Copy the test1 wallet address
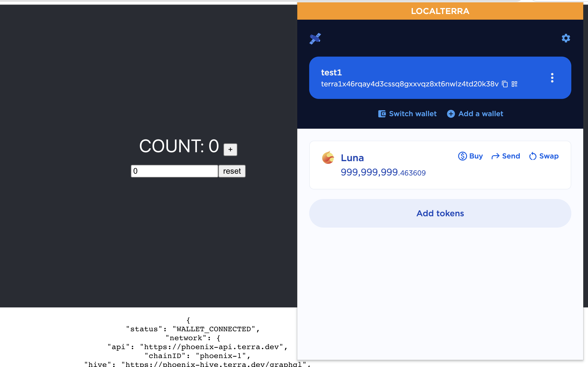Image resolution: width=588 pixels, height=367 pixels. click(x=505, y=84)
